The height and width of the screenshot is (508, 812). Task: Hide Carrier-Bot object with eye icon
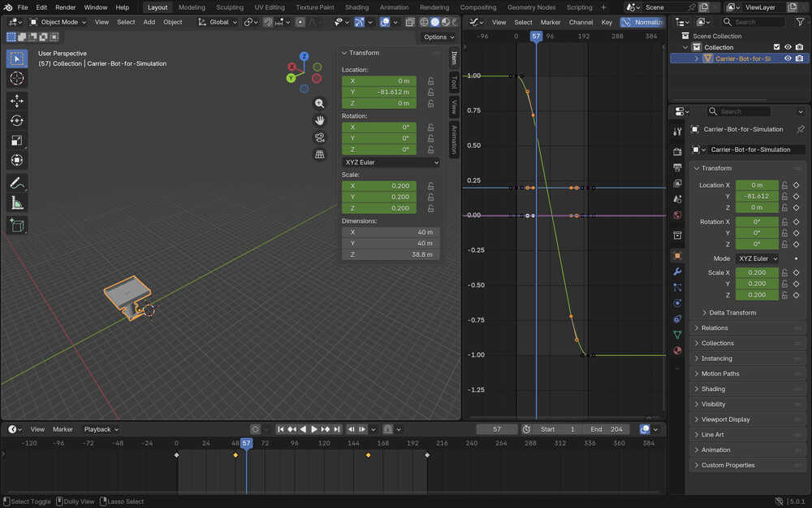(788, 59)
